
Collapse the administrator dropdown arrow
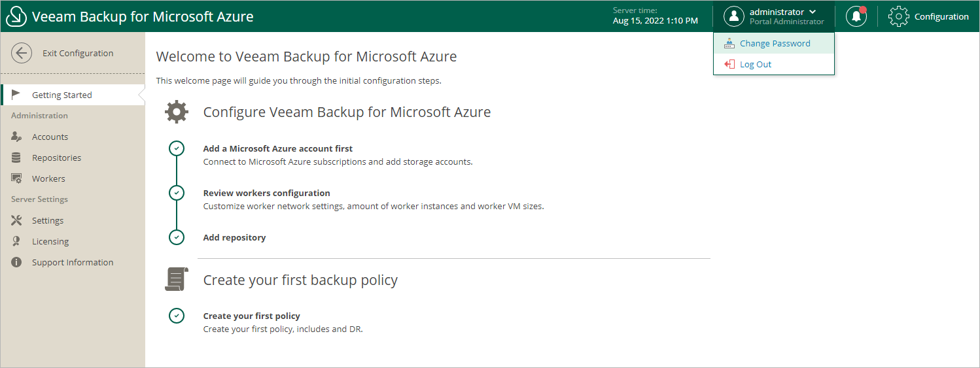(813, 12)
